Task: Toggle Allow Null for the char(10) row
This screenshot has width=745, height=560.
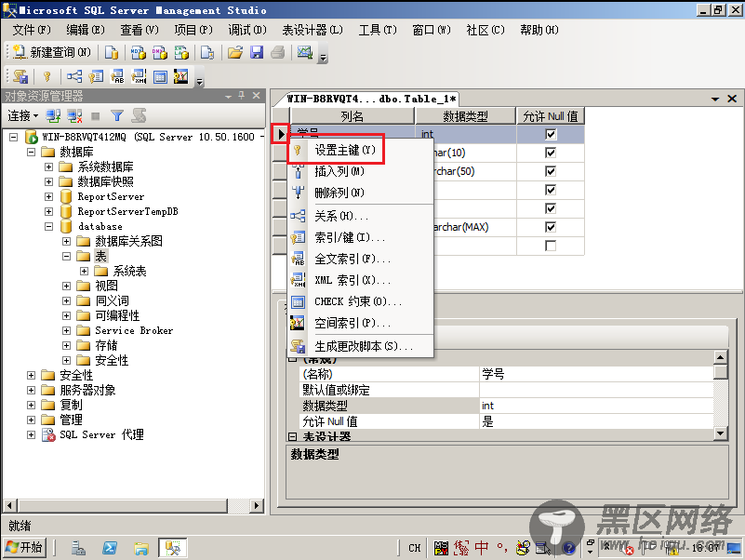Action: [x=551, y=153]
